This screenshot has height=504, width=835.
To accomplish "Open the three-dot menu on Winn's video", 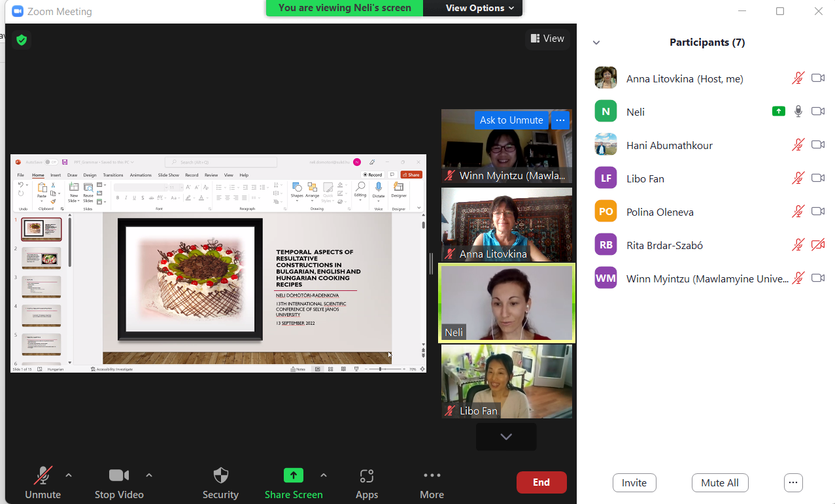I will (x=560, y=120).
